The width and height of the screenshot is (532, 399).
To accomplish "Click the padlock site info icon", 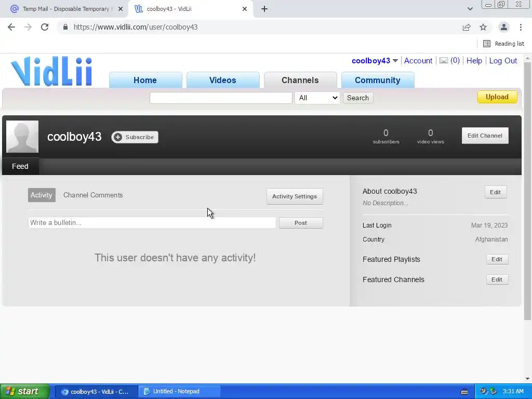I will pos(65,27).
